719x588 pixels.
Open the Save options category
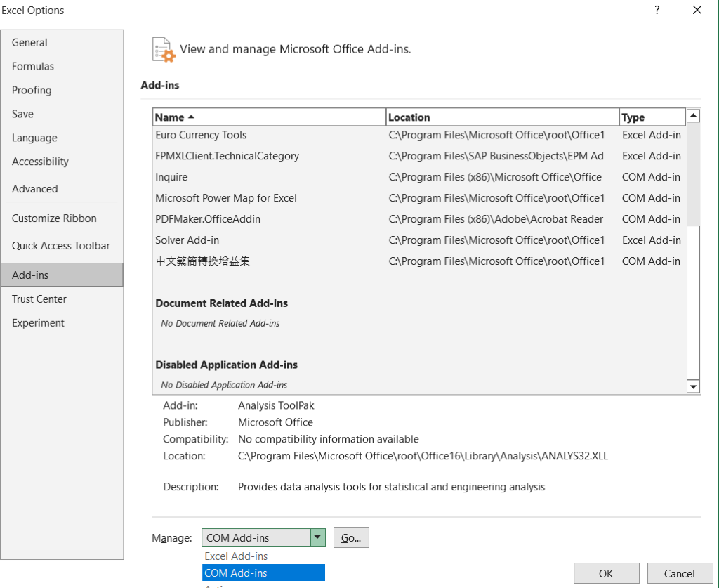(x=62, y=114)
